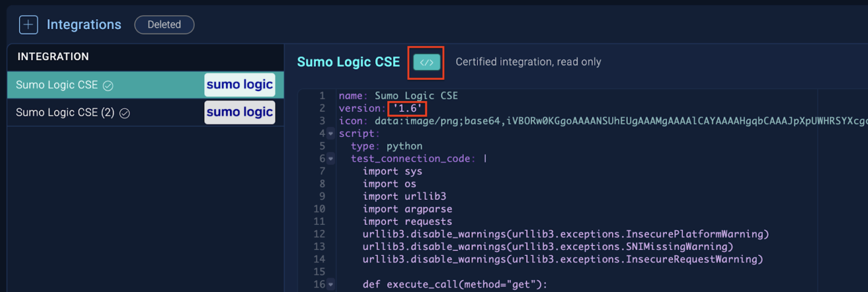The height and width of the screenshot is (292, 868).
Task: Place cursor on version '1.6' value
Action: pos(407,109)
